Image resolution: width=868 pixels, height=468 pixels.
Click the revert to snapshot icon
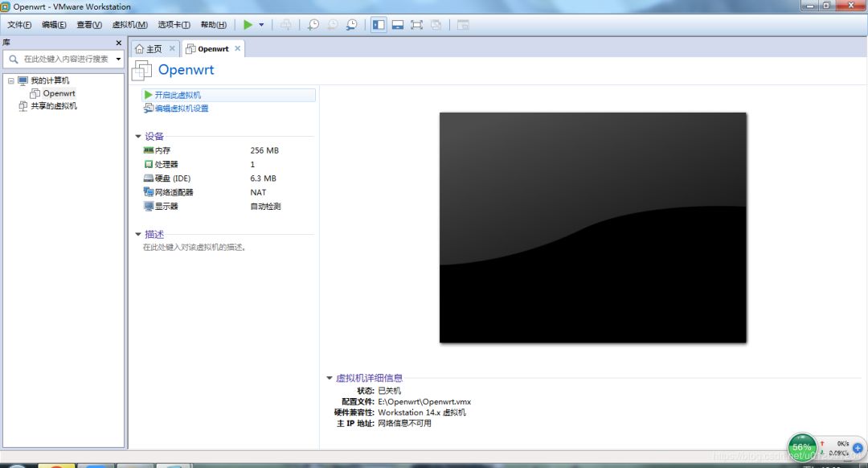click(333, 24)
